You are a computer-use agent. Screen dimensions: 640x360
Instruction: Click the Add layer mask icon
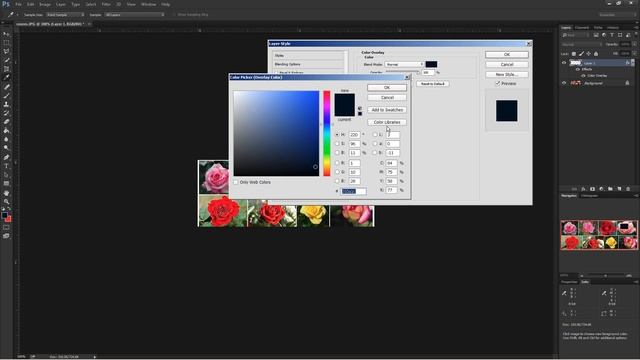pos(592,189)
